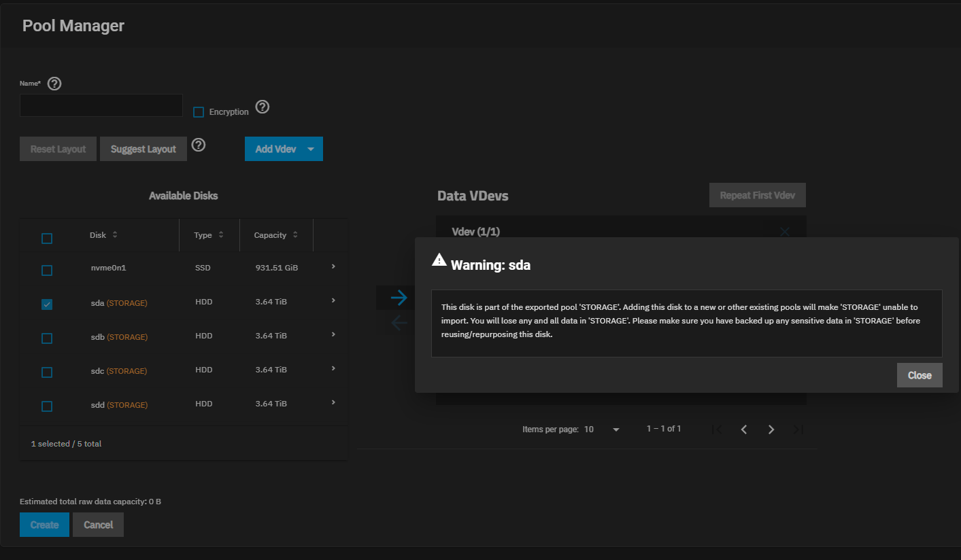The width and height of the screenshot is (961, 560).
Task: Open help icon next to Encryption
Action: click(x=263, y=107)
